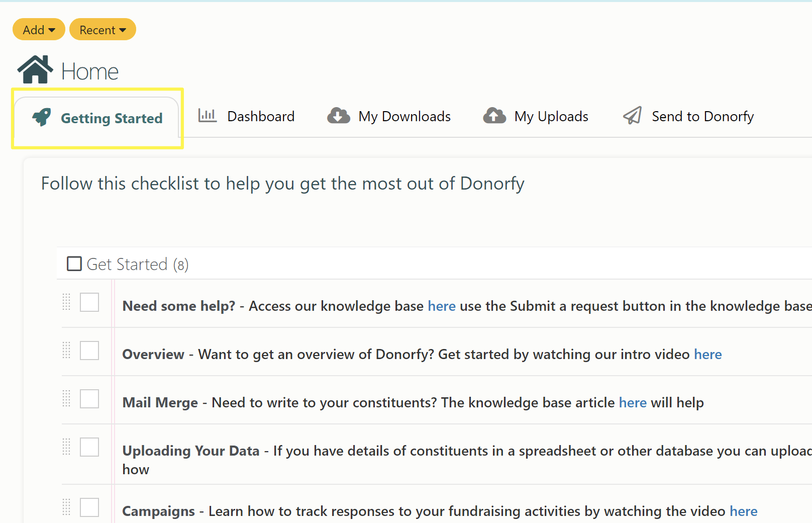Click drag handle for Overview row
The height and width of the screenshot is (523, 812).
(66, 351)
